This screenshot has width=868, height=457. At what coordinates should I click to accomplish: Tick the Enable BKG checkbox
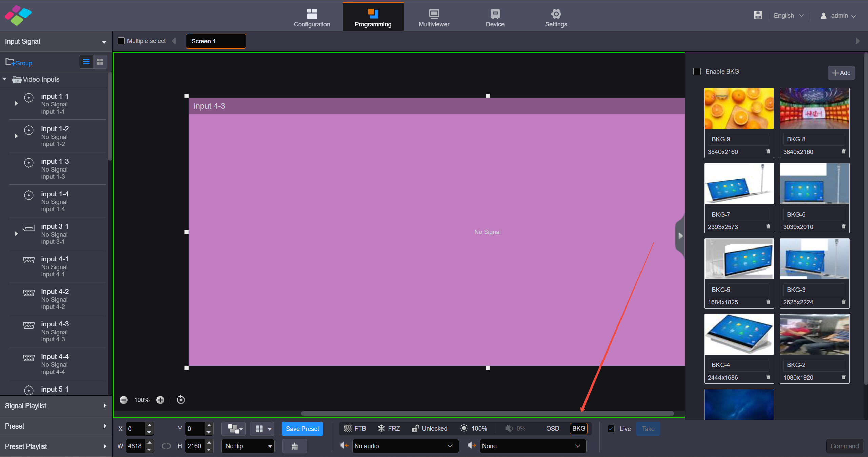point(697,72)
